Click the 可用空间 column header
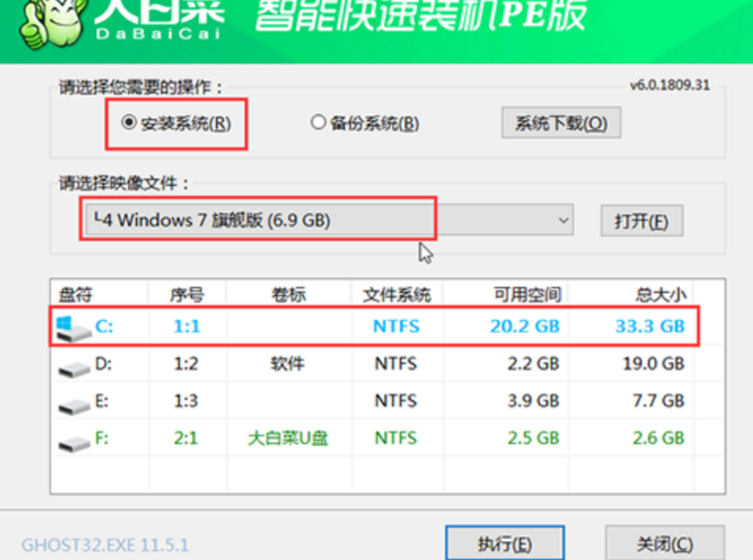Screen dimensions: 753x560 pyautogui.click(x=527, y=295)
